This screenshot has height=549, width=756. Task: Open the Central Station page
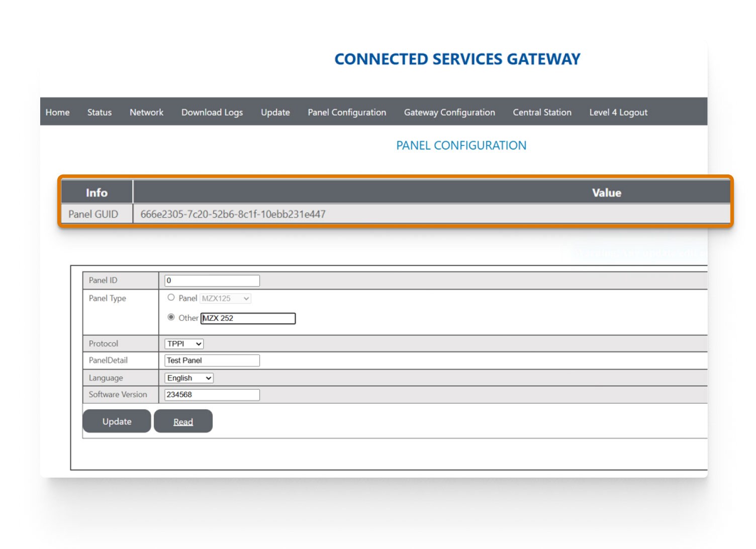coord(542,112)
